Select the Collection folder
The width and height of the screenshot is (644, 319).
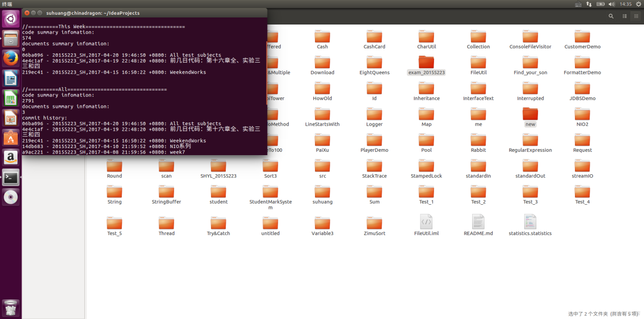pos(479,40)
